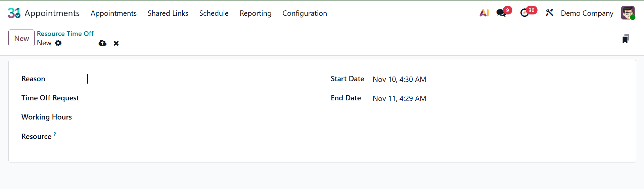Open the user avatar menu

[628, 13]
